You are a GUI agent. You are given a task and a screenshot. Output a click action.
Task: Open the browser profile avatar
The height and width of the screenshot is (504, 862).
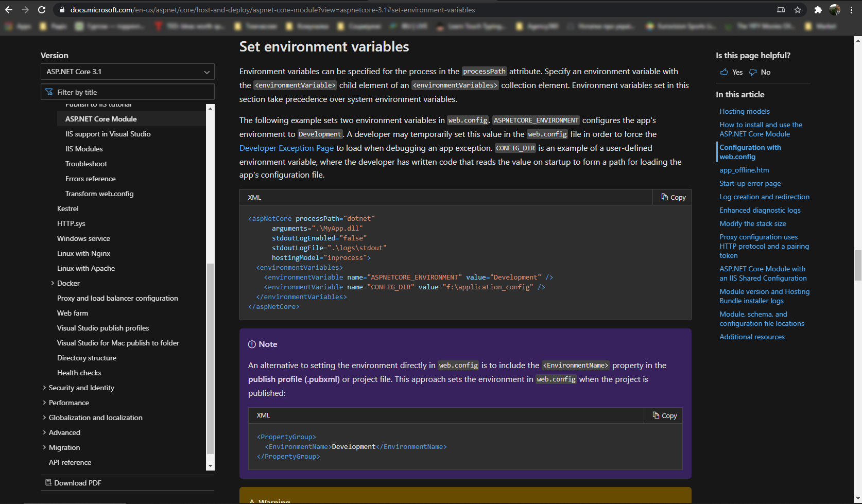pyautogui.click(x=835, y=9)
